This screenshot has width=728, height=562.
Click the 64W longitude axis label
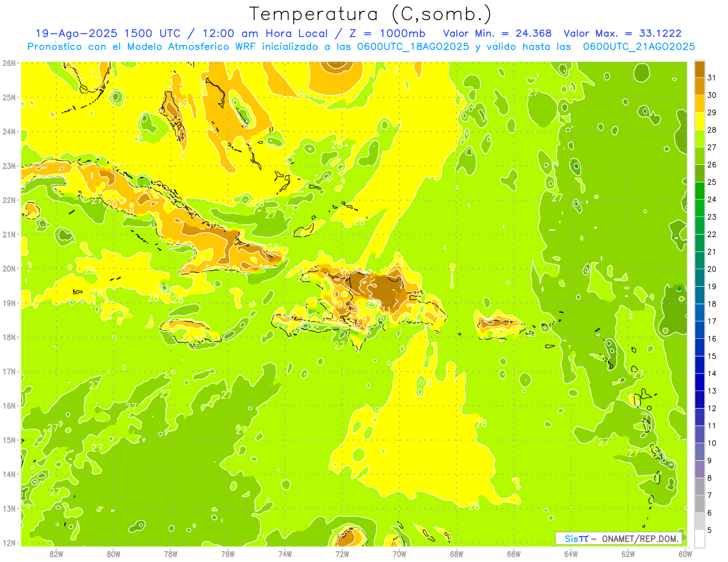point(571,553)
